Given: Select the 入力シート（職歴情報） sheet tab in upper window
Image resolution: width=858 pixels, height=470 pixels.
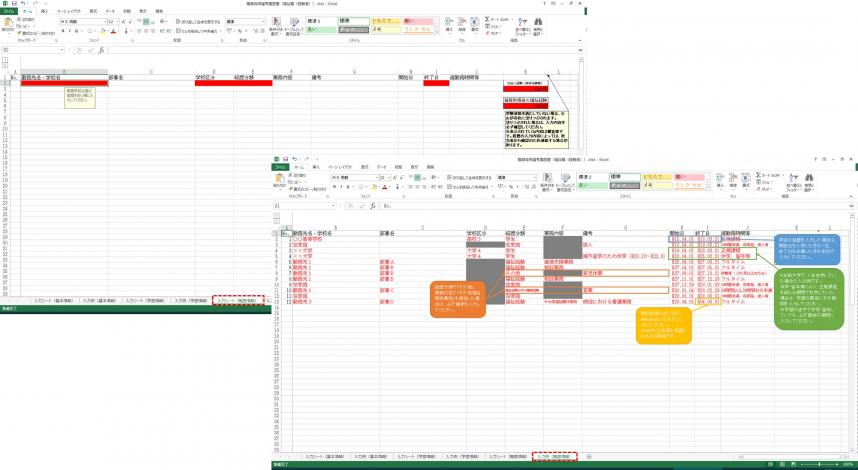Looking at the screenshot, I should click(240, 299).
